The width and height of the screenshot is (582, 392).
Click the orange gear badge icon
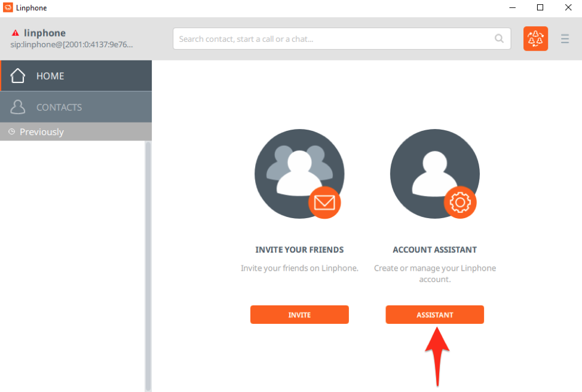click(x=460, y=203)
